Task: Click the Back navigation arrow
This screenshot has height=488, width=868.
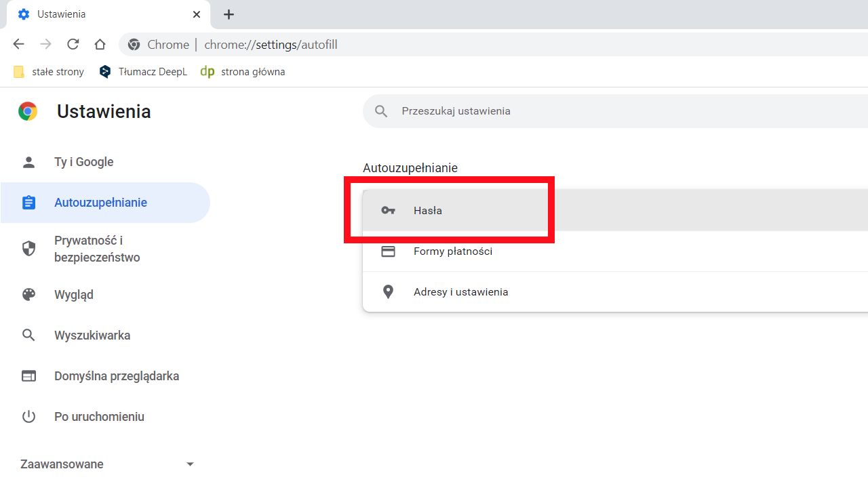Action: coord(18,44)
